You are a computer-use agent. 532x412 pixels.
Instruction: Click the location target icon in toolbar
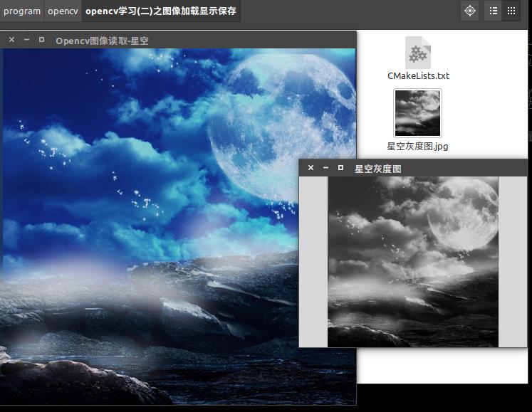point(470,11)
